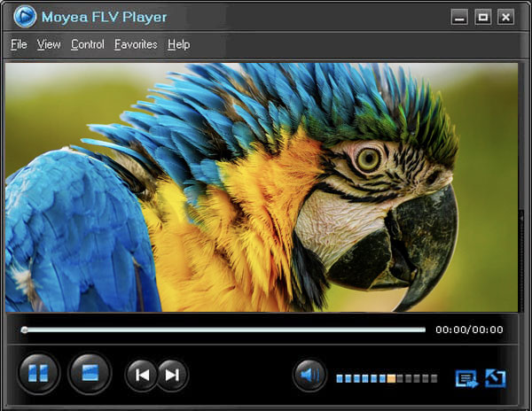Skip to the next track
Screen dimensions: 532x411
(x=172, y=376)
